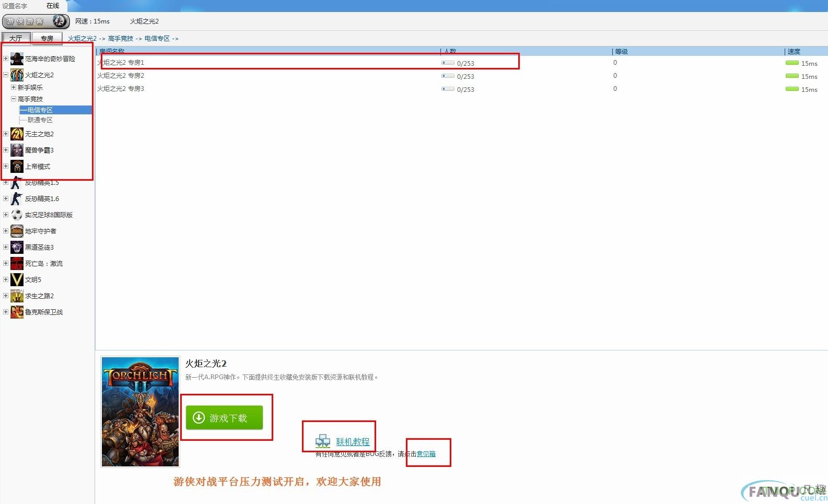Expand the 地牢守护者 tree node
The image size is (828, 504).
6,231
